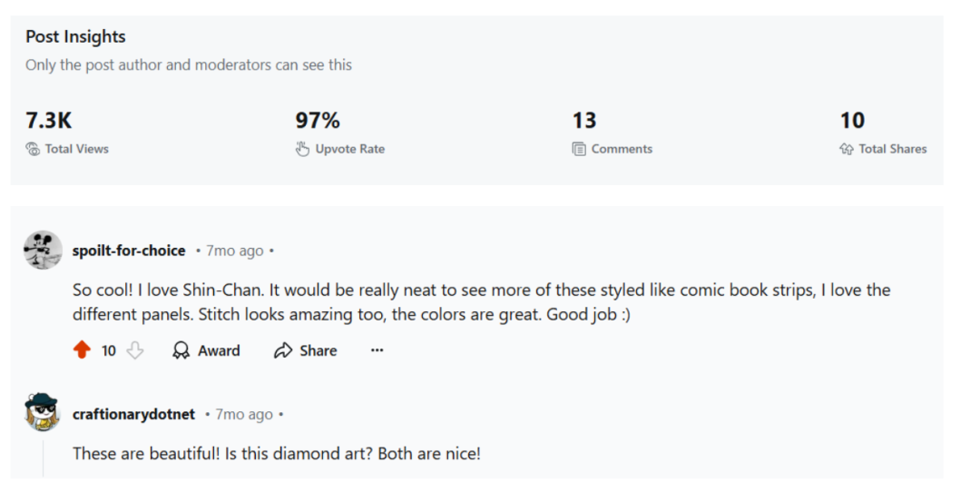Image resolution: width=980 pixels, height=492 pixels.
Task: Open the three-dot more options menu
Action: (377, 350)
